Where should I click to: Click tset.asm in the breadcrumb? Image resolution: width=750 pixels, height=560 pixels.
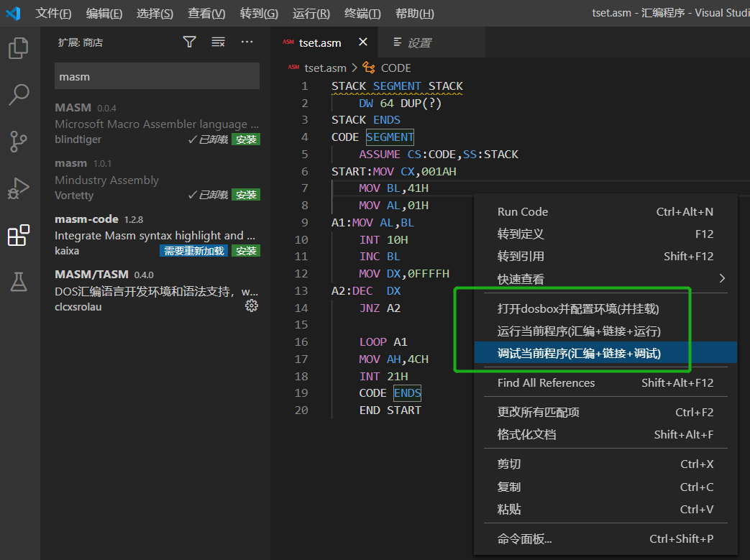[325, 68]
